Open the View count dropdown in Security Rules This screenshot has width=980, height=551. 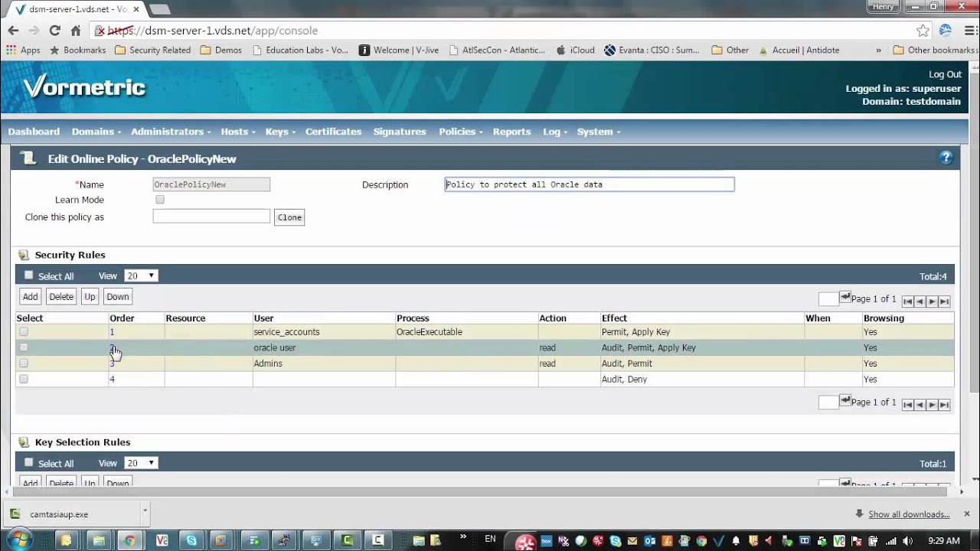(x=141, y=275)
